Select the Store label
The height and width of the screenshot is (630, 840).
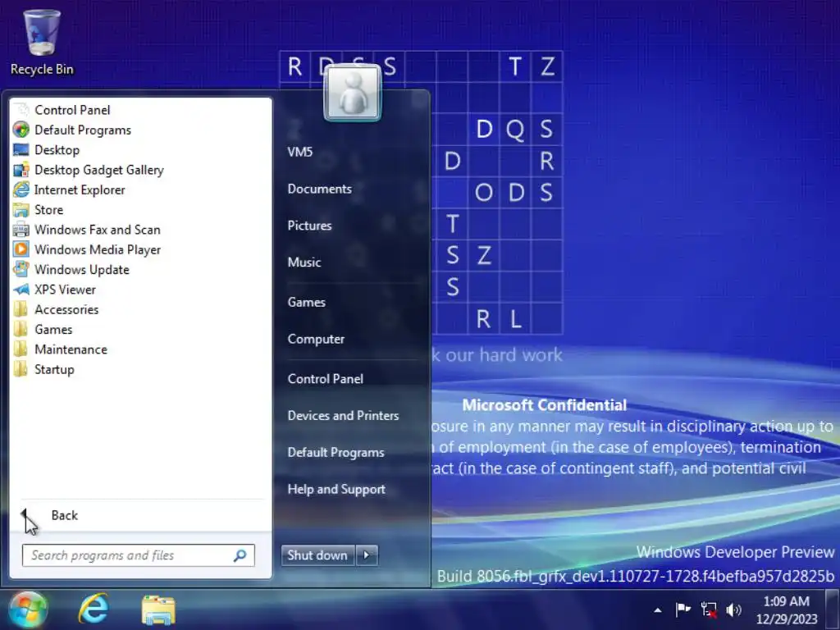pyautogui.click(x=48, y=209)
